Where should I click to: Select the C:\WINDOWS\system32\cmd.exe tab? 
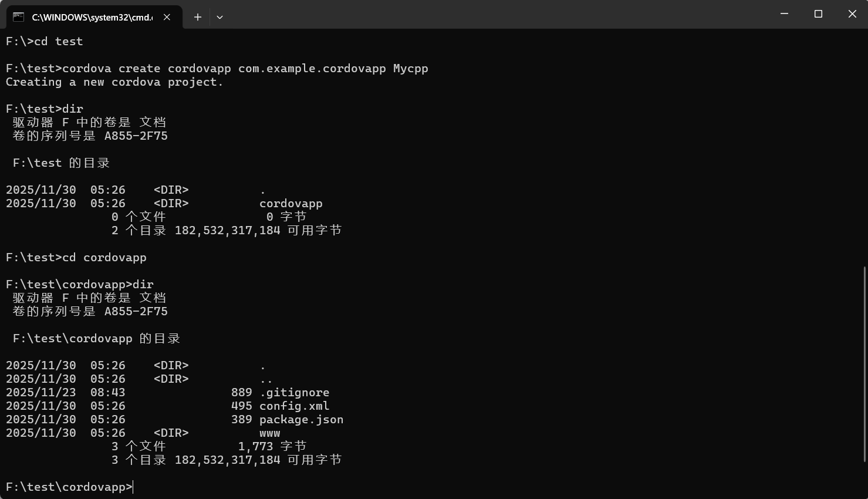[x=94, y=17]
